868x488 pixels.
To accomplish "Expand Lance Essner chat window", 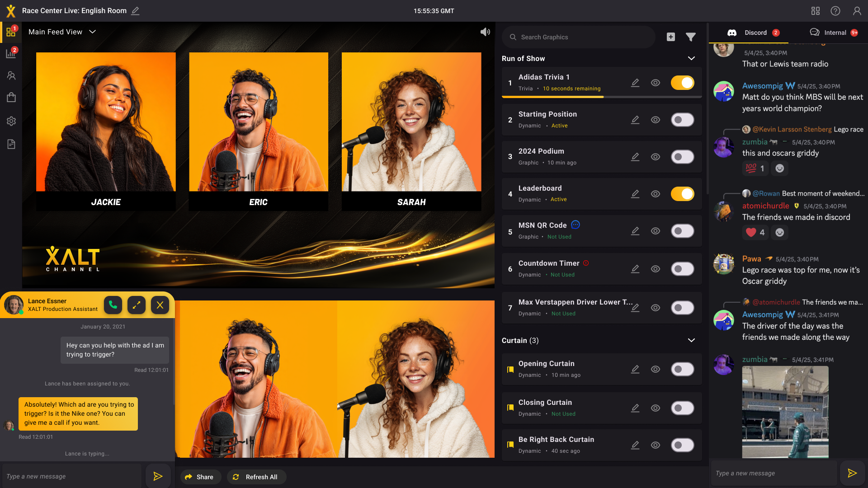I will click(x=136, y=305).
